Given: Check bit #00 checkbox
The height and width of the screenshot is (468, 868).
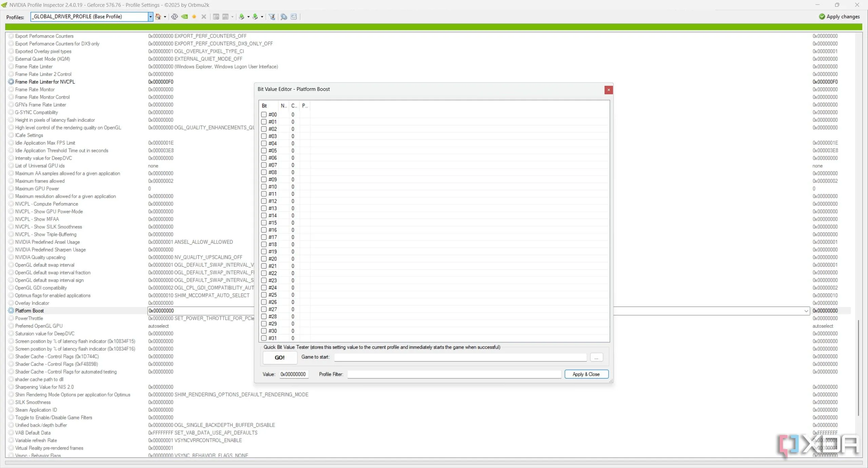Looking at the screenshot, I should pos(264,115).
